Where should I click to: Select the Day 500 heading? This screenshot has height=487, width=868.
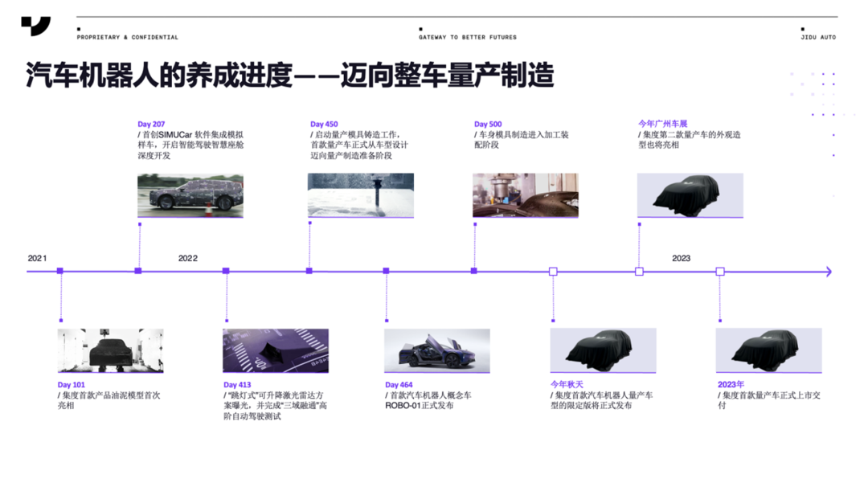[488, 124]
